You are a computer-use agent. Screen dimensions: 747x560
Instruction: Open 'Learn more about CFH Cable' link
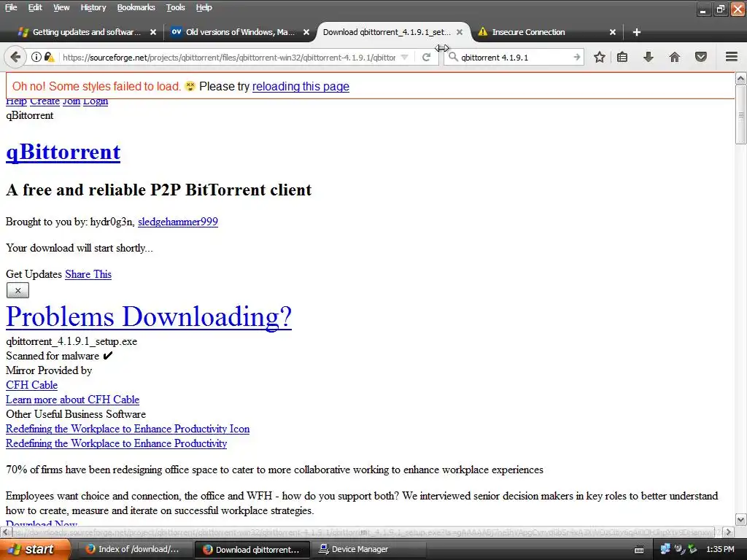[x=72, y=400]
